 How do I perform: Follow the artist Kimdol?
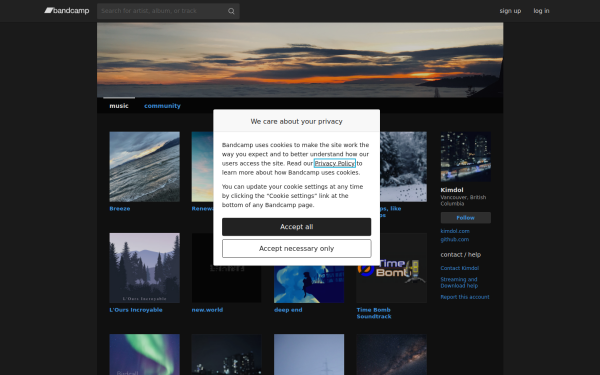point(466,218)
